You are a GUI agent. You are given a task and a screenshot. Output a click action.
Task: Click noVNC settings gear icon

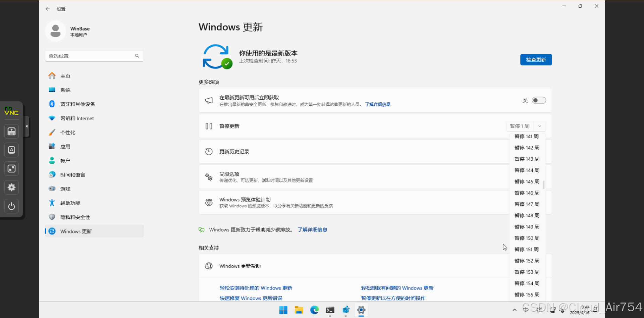click(x=11, y=187)
